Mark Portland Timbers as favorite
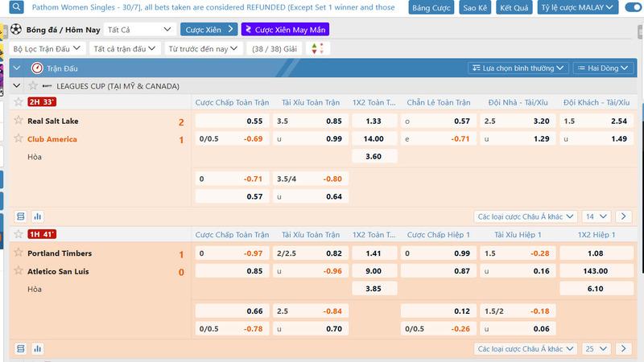 [18, 253]
